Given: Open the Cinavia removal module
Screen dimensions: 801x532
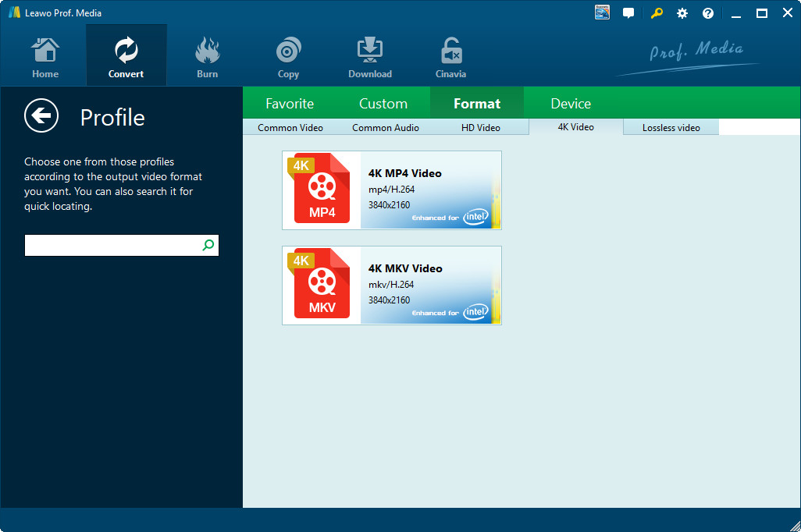Looking at the screenshot, I should (x=450, y=58).
